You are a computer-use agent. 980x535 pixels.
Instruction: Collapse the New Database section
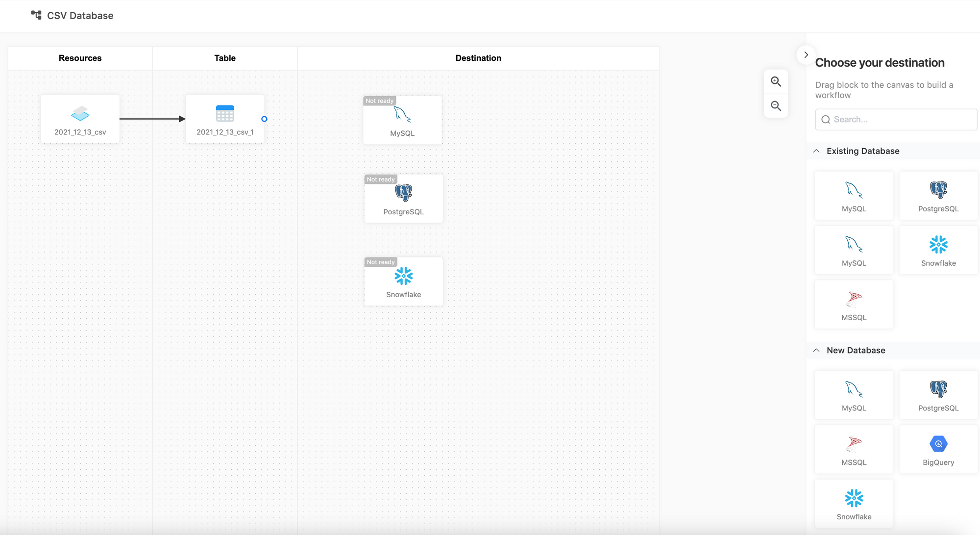[816, 350]
